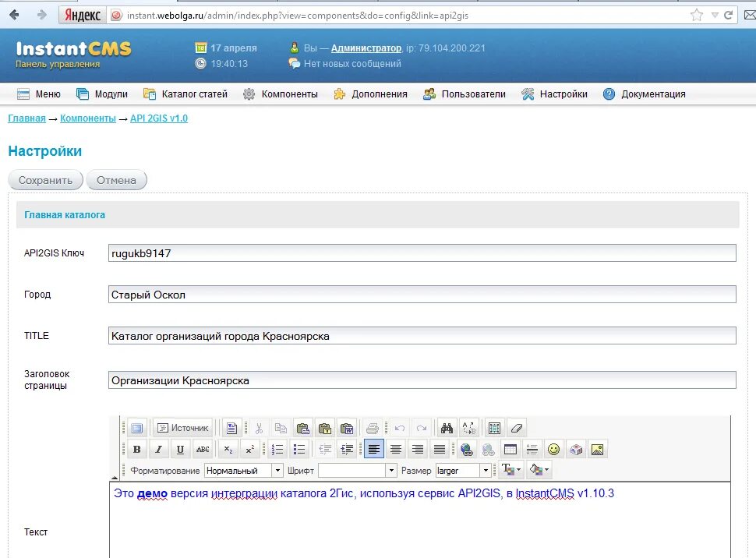Open the Компоненты menu
This screenshot has width=756, height=558.
(280, 94)
